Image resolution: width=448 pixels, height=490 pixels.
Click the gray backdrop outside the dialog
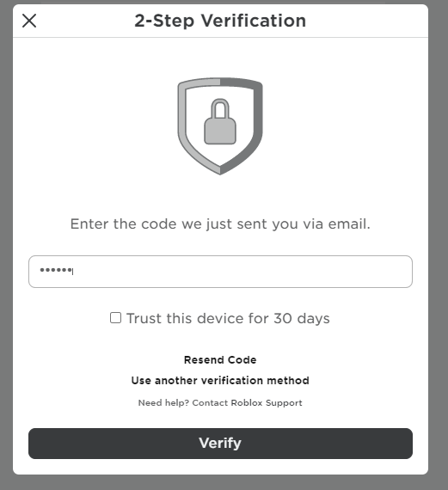point(439,245)
